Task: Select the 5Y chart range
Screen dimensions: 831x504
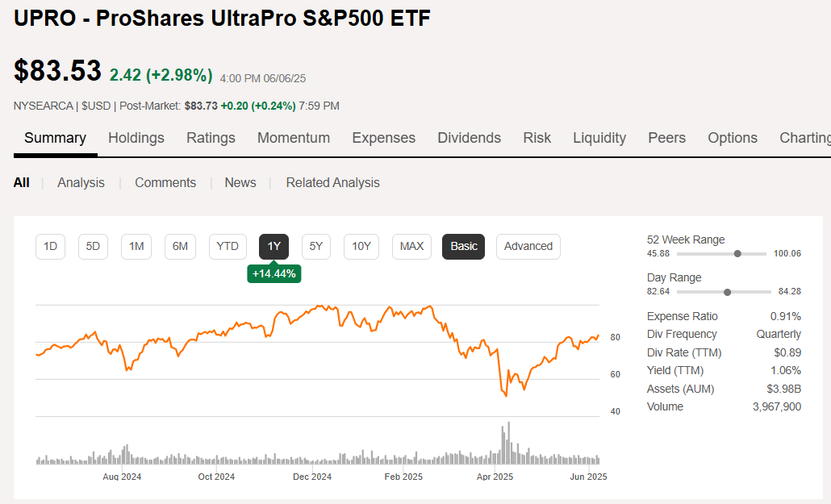Action: click(315, 247)
